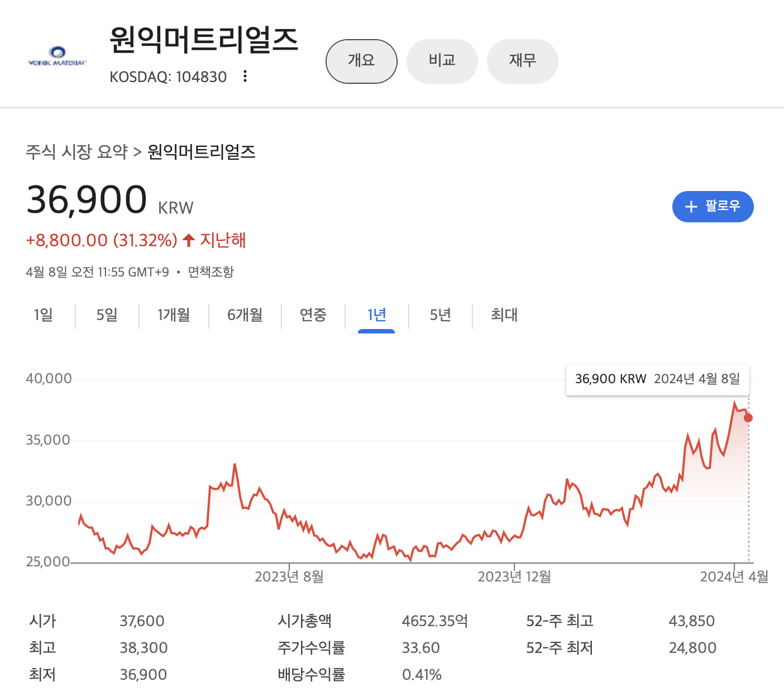The width and height of the screenshot is (784, 696).
Task: Switch to the 비교 compare tab
Action: [x=442, y=61]
